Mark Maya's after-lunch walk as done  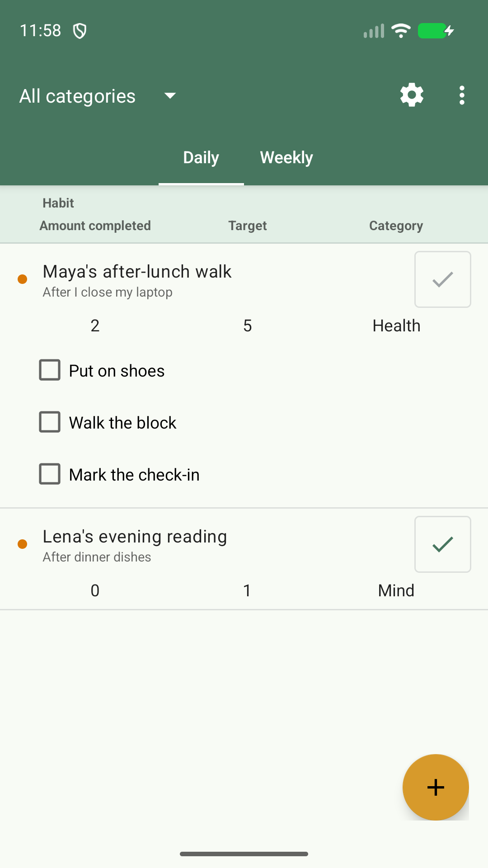pos(442,279)
